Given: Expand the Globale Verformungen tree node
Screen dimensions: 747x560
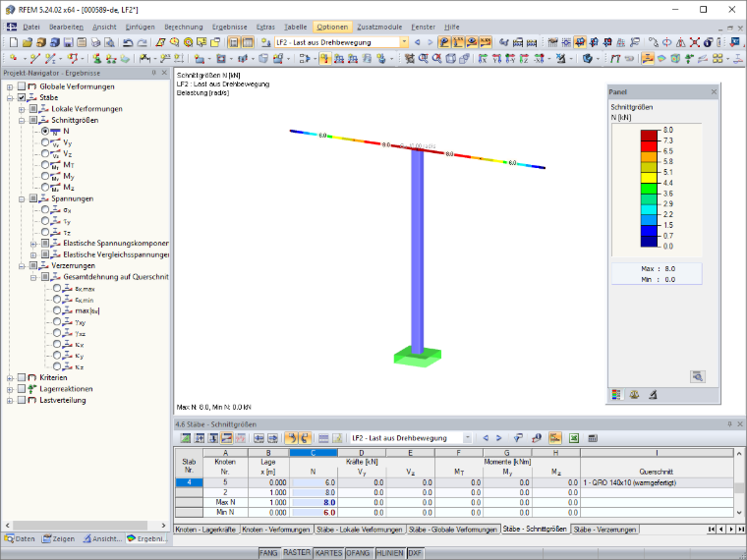Looking at the screenshot, I should [x=10, y=86].
